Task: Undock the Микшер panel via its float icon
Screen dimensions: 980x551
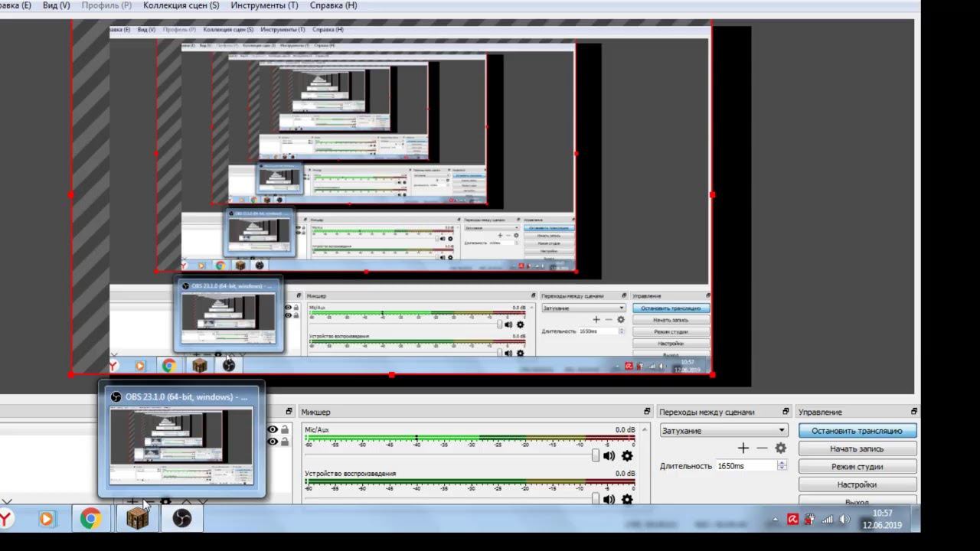Action: tap(647, 412)
